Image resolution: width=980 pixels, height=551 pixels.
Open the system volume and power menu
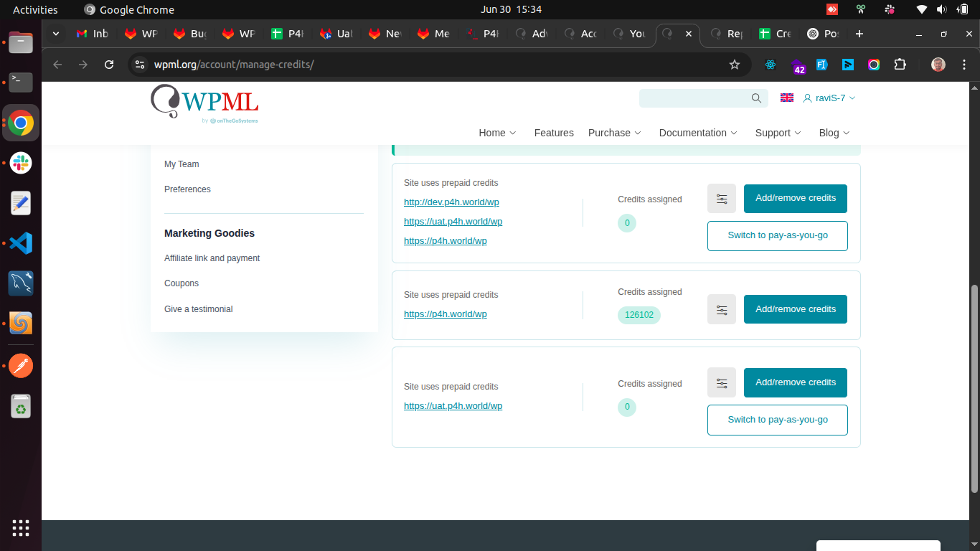tap(941, 9)
